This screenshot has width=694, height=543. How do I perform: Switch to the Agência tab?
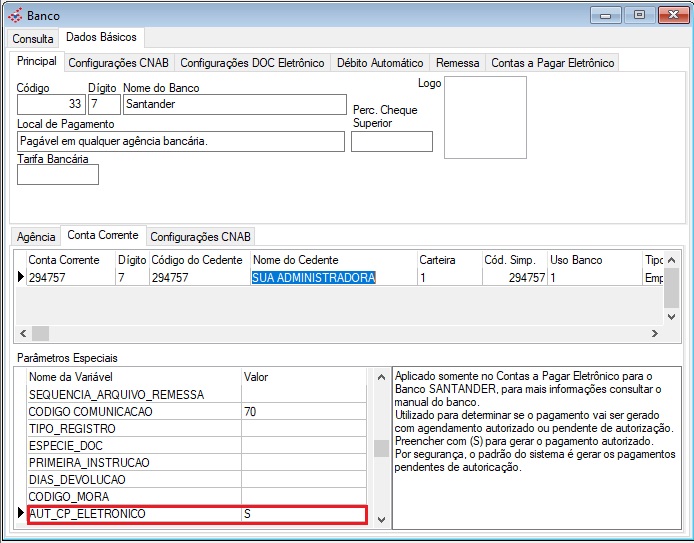(36, 237)
